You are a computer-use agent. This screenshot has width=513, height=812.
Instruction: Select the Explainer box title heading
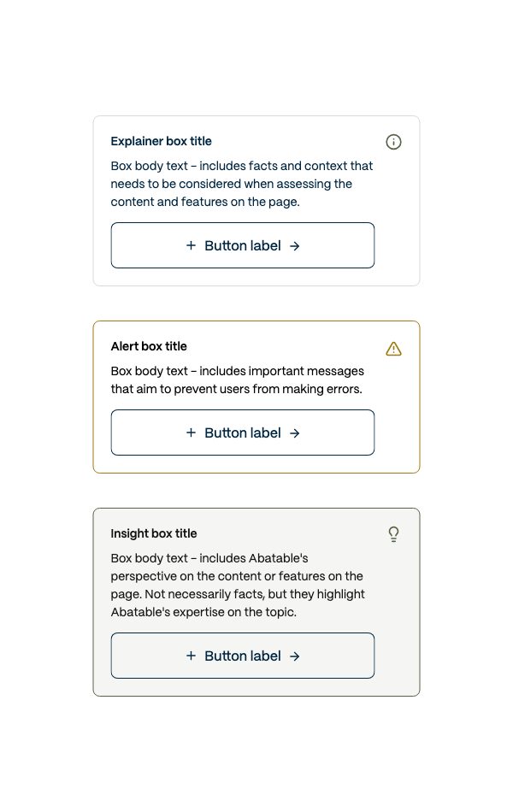[161, 141]
